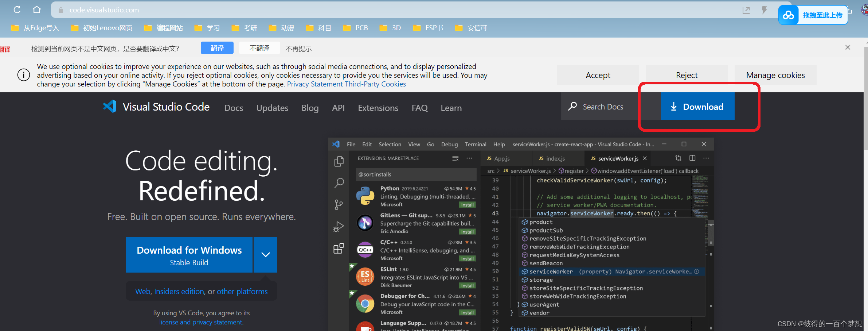
Task: Expand the Download for Windows dropdown arrow
Action: point(265,255)
